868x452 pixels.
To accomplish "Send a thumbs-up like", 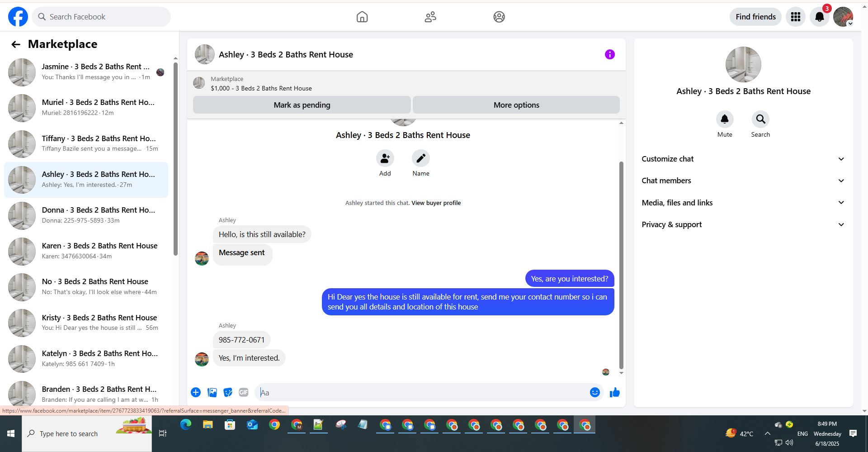I will point(615,392).
